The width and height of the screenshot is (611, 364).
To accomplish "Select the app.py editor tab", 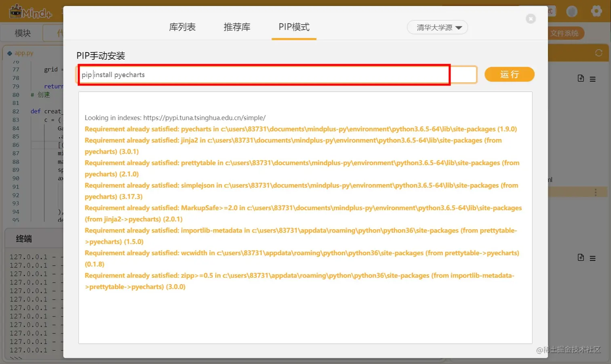I will pyautogui.click(x=24, y=53).
